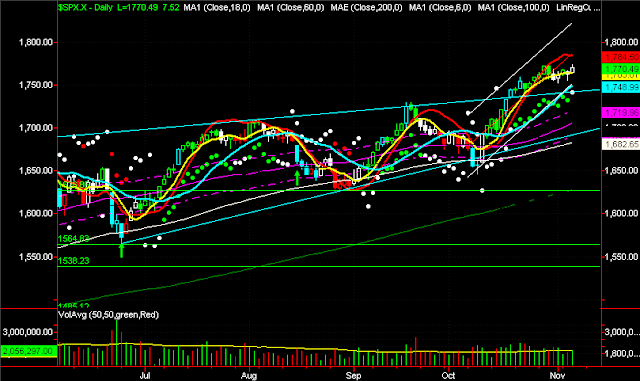Screen dimensions: 640x381
Task: Click 1,650.00 on the left price axis
Action: click(36, 170)
